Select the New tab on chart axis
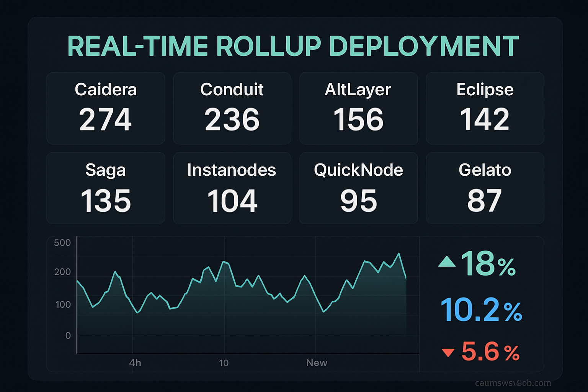This screenshot has width=588, height=392. [317, 363]
